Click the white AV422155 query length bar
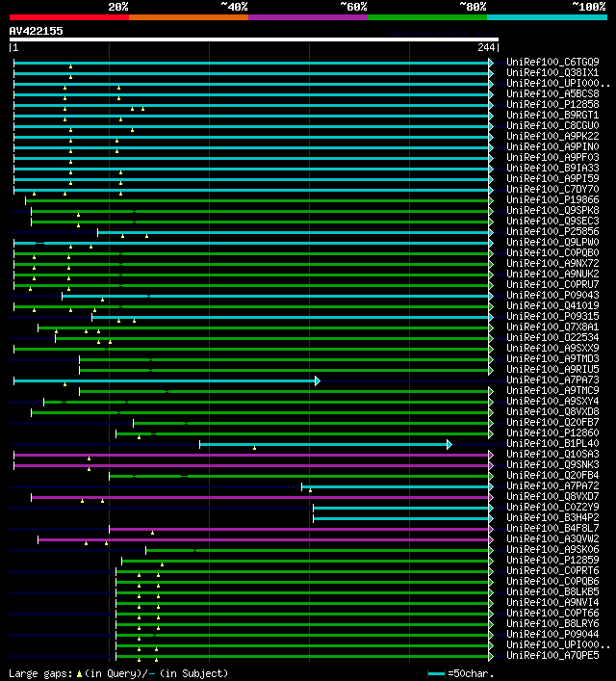The height and width of the screenshot is (681, 616). pyautogui.click(x=254, y=39)
